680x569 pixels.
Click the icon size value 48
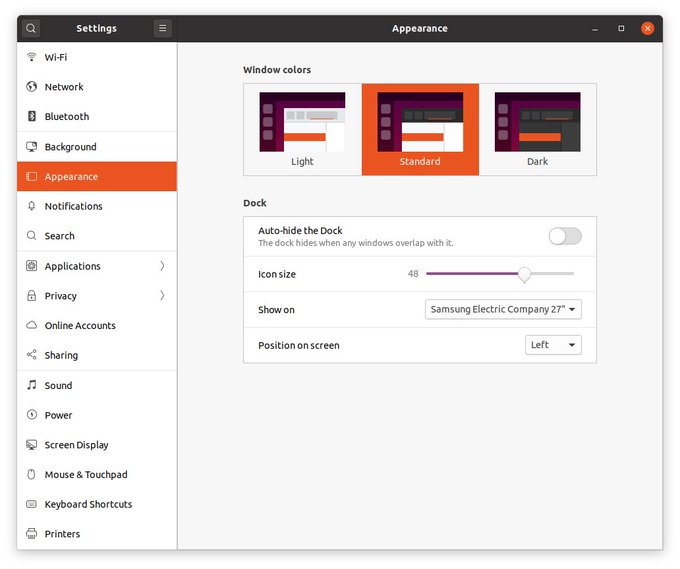pos(413,274)
